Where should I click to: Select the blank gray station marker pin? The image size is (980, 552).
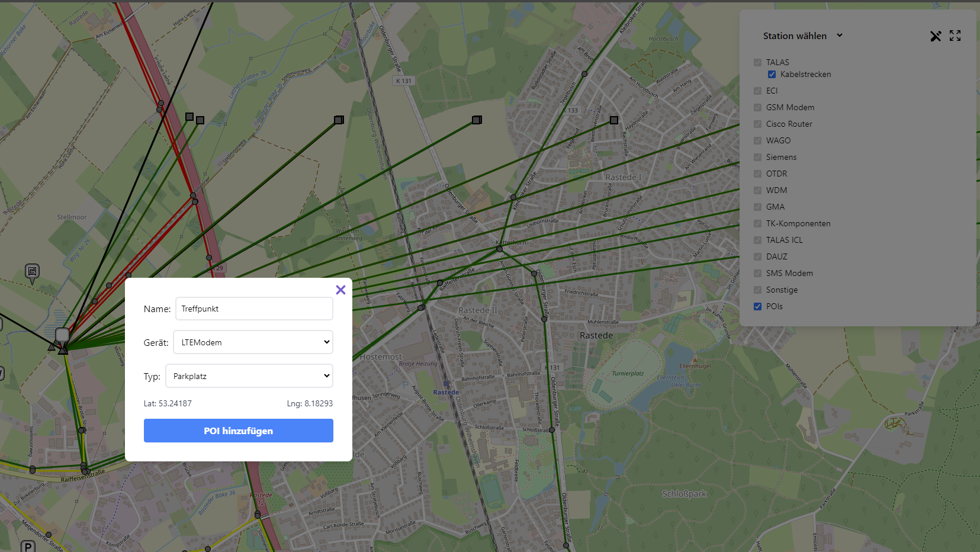62,335
